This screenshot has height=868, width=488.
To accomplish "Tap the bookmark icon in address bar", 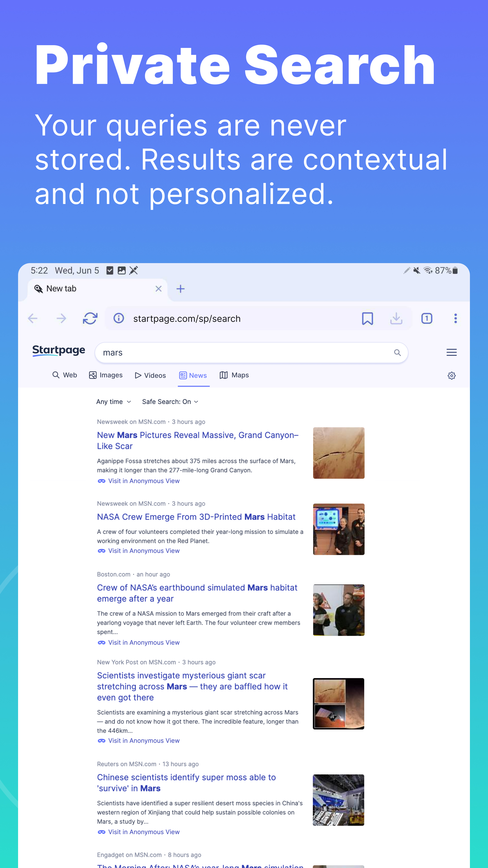I will (367, 318).
